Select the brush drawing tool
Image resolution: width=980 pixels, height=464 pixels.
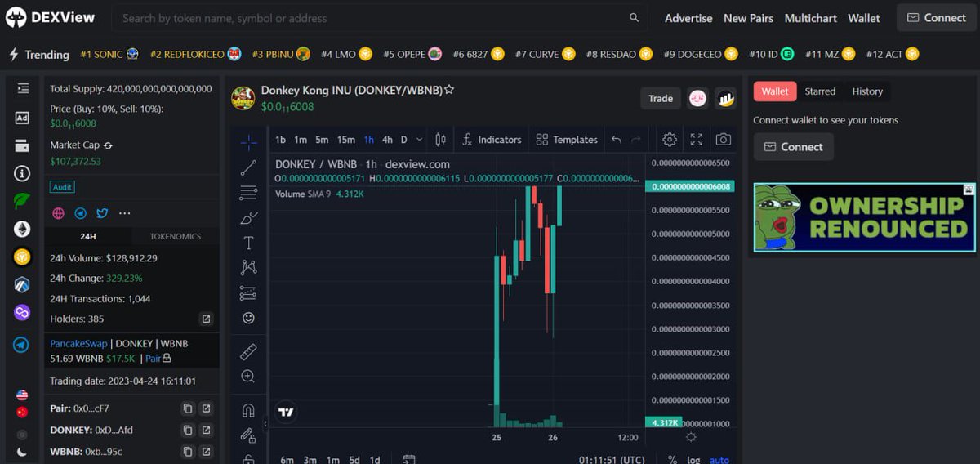[248, 218]
